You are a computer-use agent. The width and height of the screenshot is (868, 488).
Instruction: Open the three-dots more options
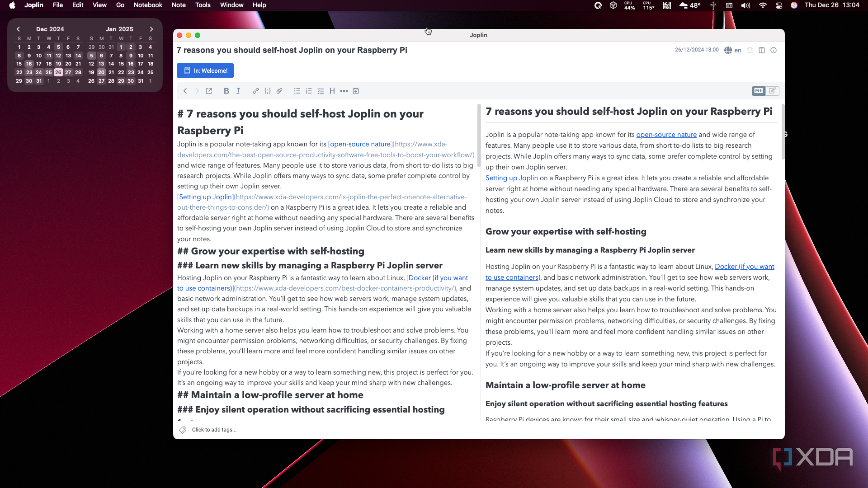click(x=344, y=91)
